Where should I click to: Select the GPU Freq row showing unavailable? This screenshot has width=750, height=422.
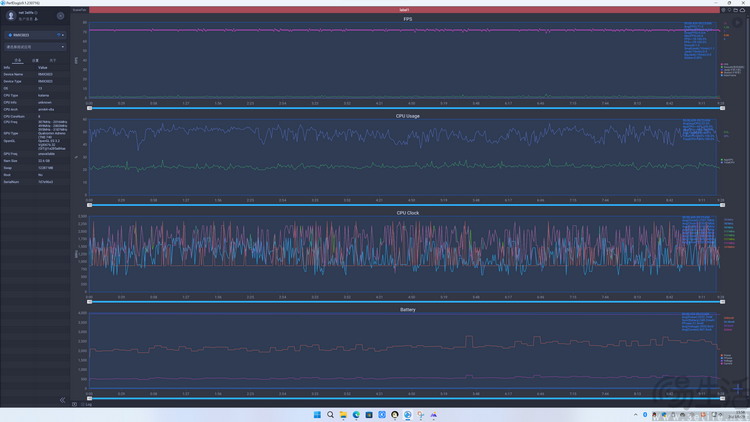[35, 154]
